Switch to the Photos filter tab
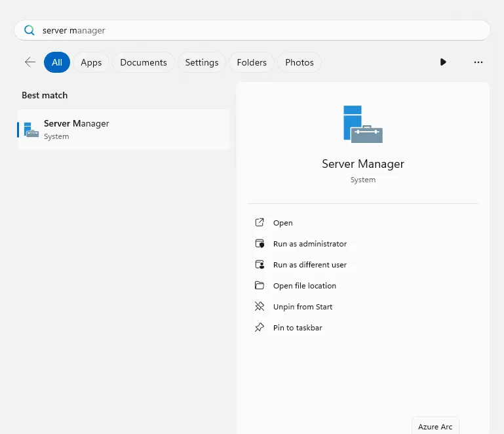 tap(300, 62)
